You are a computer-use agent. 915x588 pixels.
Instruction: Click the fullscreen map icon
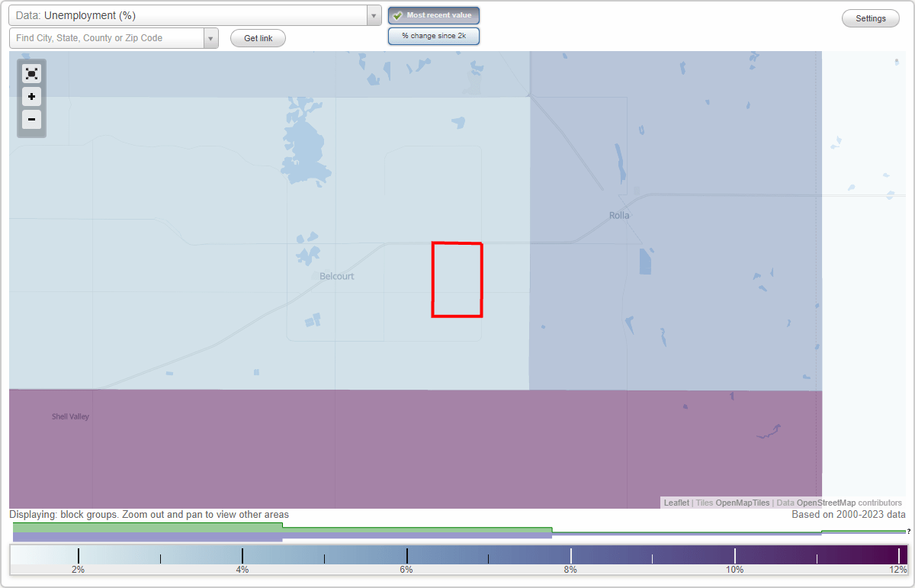pyautogui.click(x=31, y=73)
